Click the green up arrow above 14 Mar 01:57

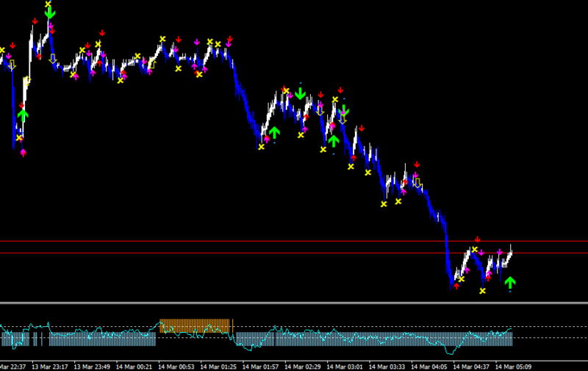274,132
